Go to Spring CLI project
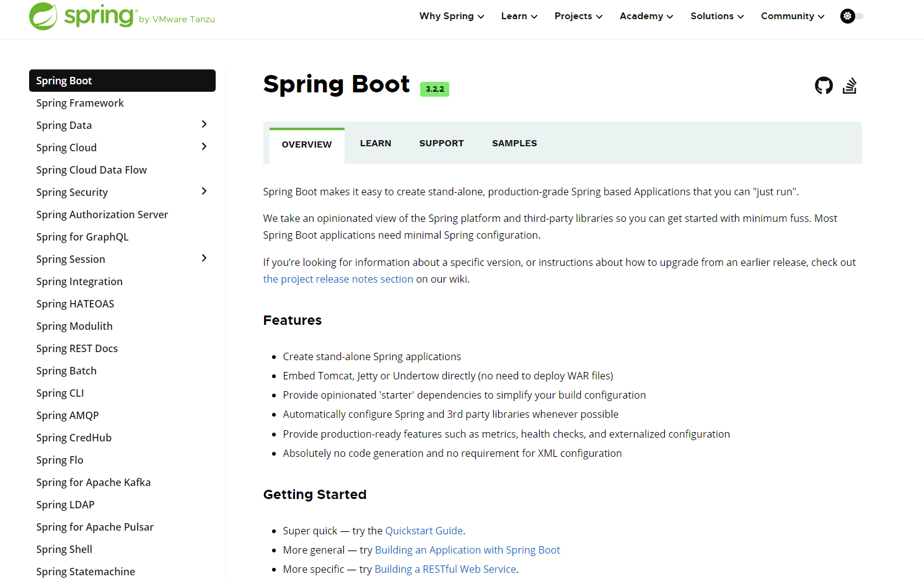This screenshot has width=924, height=579. tap(60, 393)
